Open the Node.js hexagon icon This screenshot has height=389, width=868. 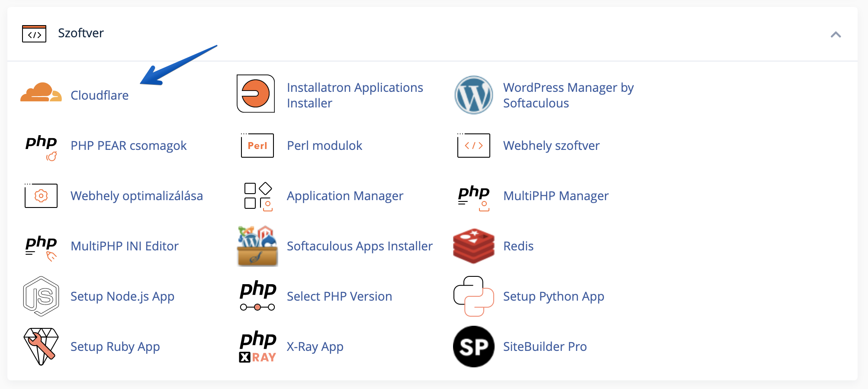click(41, 296)
